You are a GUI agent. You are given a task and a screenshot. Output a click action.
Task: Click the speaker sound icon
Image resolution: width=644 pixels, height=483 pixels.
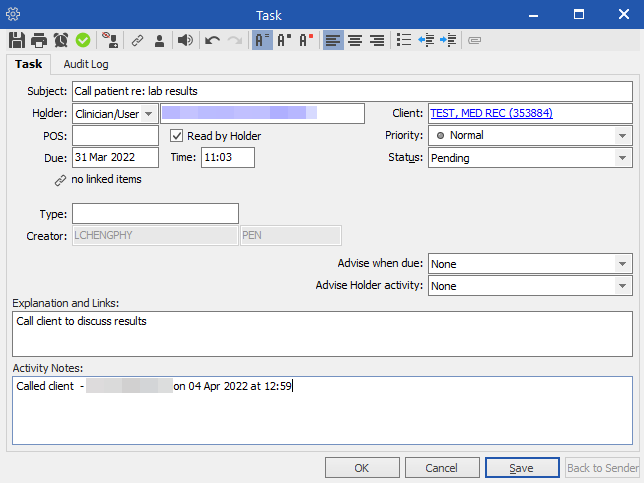coord(185,40)
